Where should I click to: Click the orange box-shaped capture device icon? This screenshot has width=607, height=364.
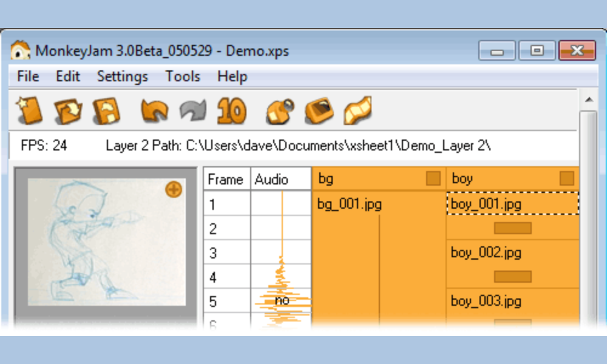pos(319,112)
